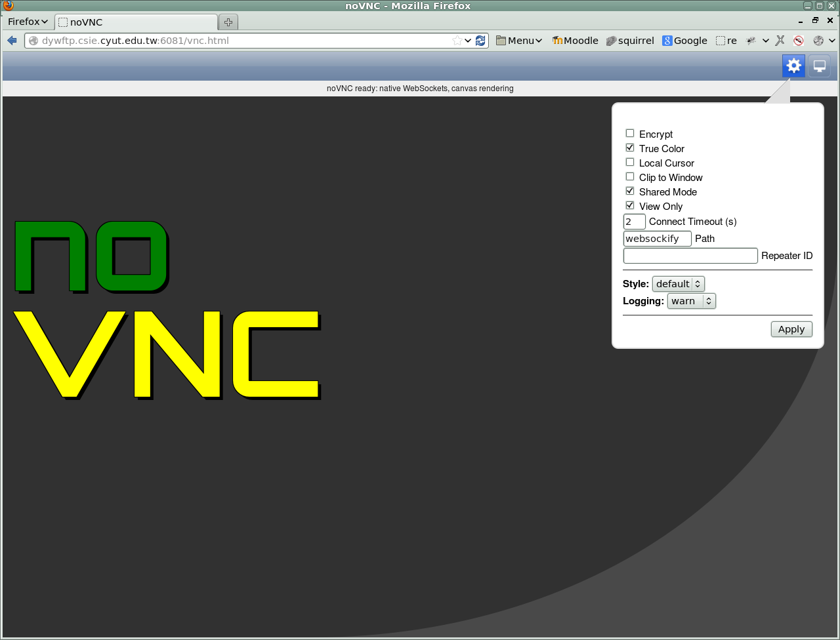The width and height of the screenshot is (840, 640).
Task: Open the Firefox application menu
Action: coord(27,22)
